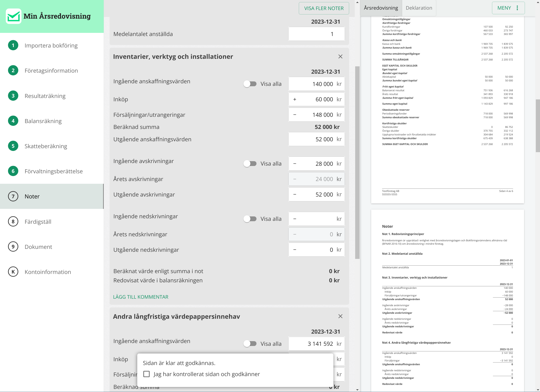Go to step 4 Balansräkning circle icon
This screenshot has height=392, width=540.
click(x=13, y=121)
